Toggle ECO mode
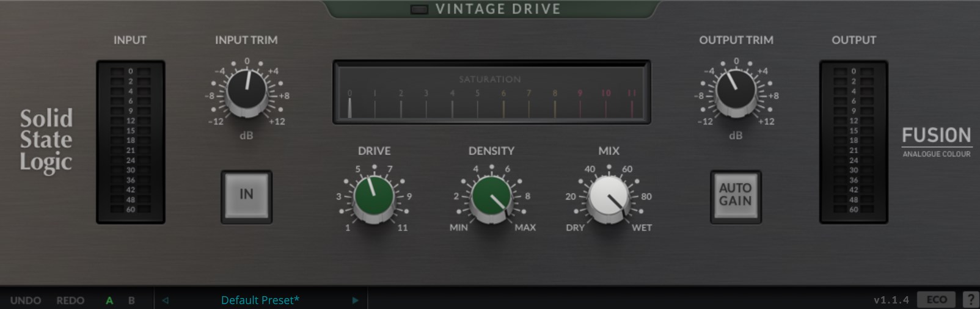This screenshot has height=309, width=980. point(936,300)
